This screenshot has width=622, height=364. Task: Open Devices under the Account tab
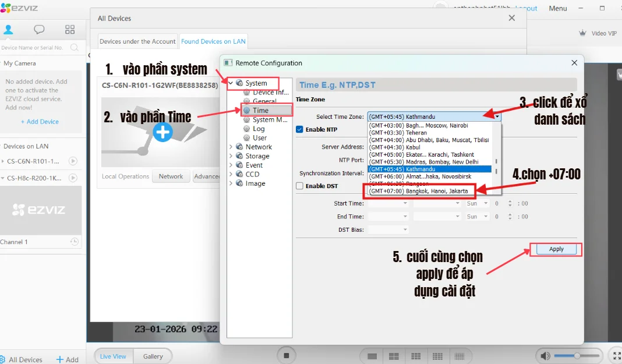point(137,41)
